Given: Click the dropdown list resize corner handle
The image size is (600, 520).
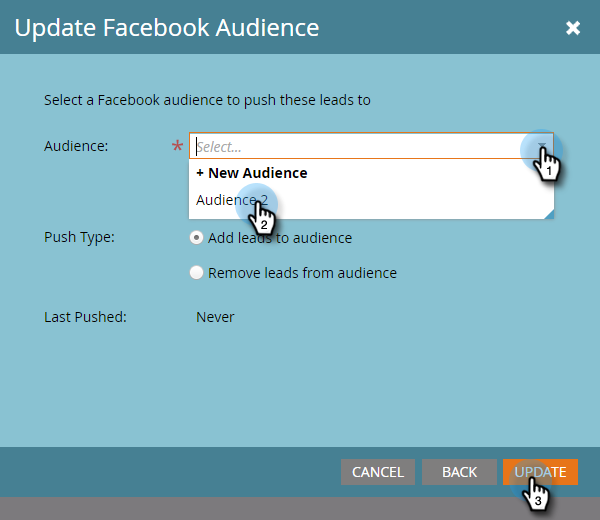Looking at the screenshot, I should 549,214.
